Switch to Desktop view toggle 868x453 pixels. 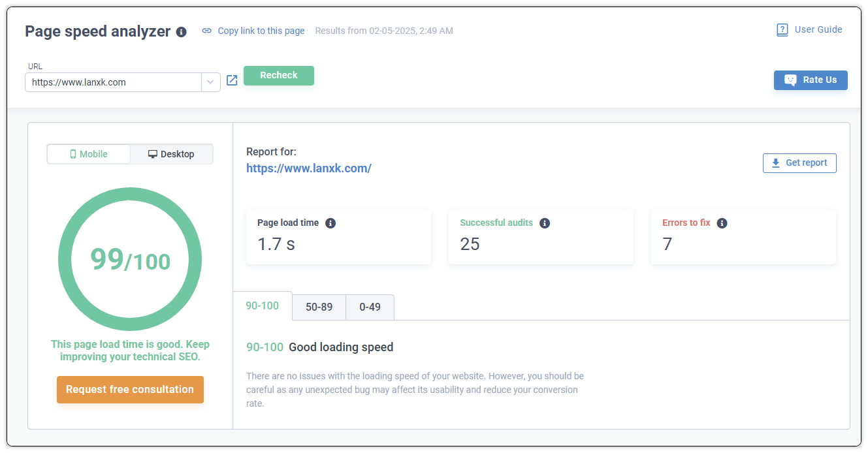[x=171, y=154]
